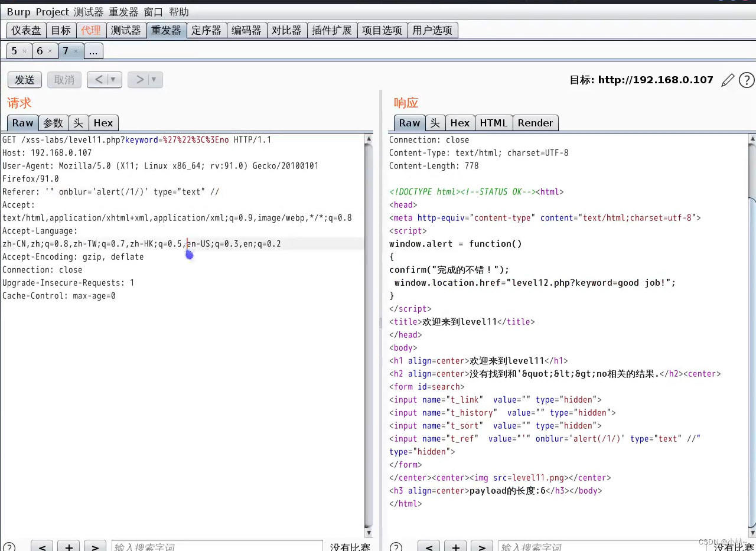Open the Project menu
The image size is (756, 551).
(x=52, y=12)
